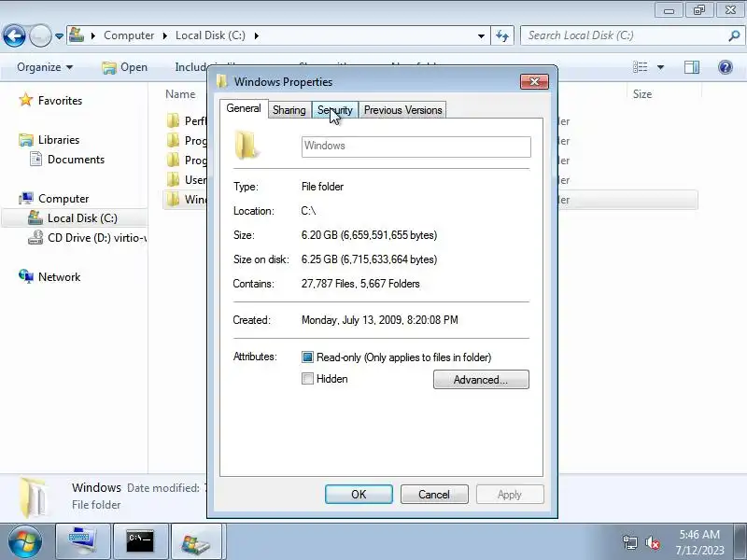
Task: Expand the arrow after Local Disk (C:) breadcrumb
Action: pyautogui.click(x=256, y=35)
